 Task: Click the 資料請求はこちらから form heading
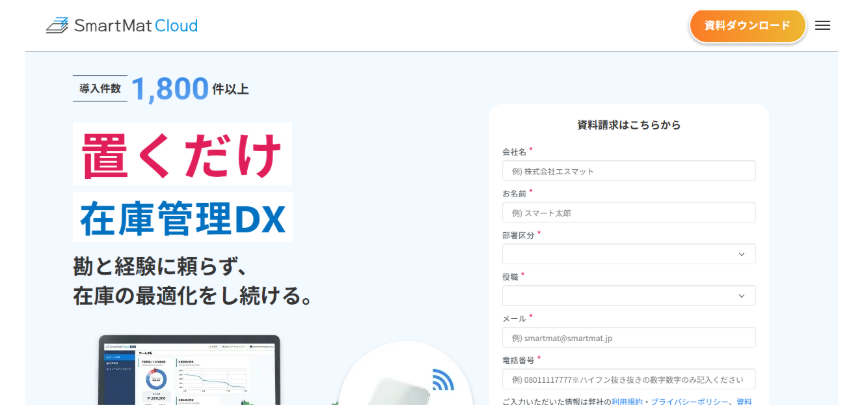pos(628,125)
